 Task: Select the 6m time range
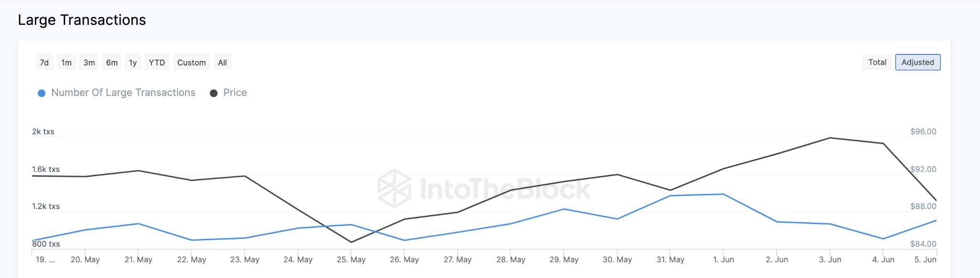point(111,62)
